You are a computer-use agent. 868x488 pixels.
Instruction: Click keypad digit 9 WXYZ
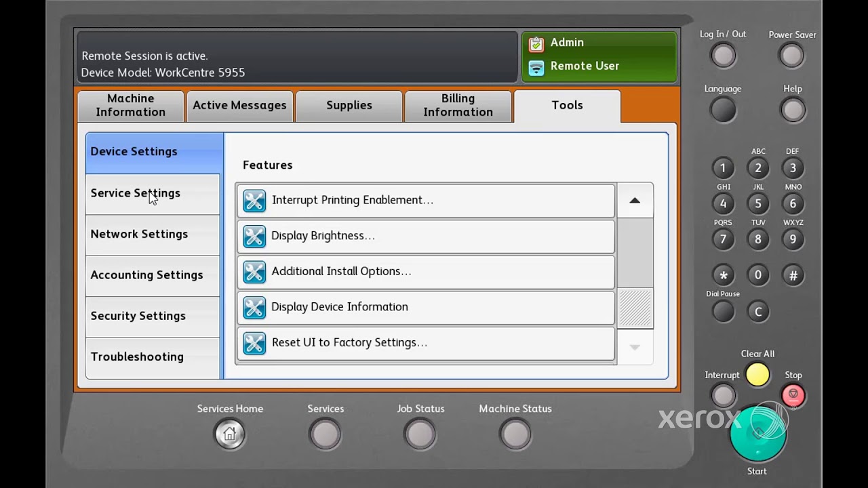click(793, 239)
